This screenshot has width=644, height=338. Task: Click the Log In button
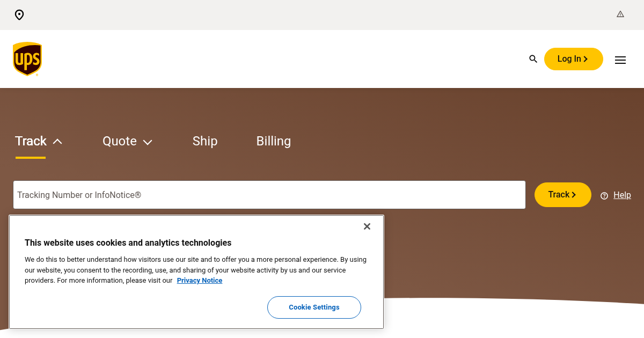573,59
